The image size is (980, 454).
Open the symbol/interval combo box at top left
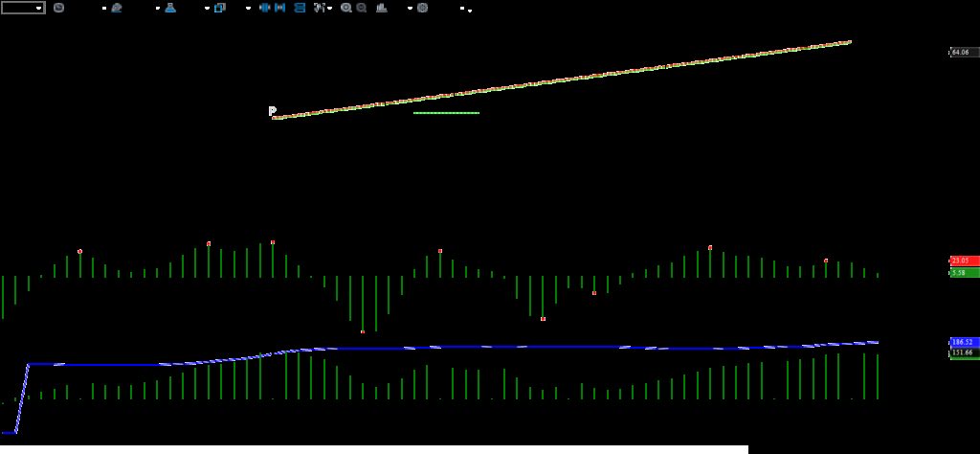tap(23, 8)
